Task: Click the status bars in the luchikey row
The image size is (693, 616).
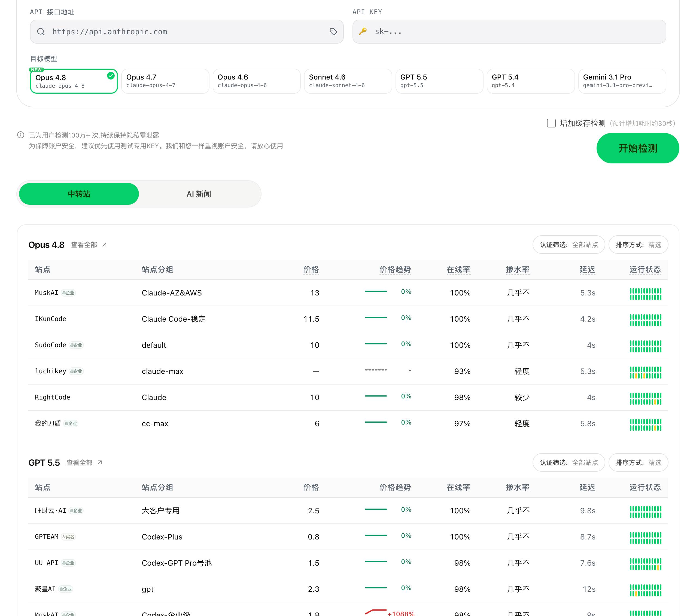Action: click(x=646, y=373)
